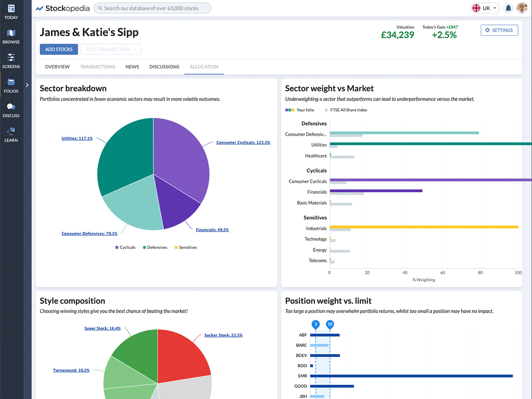532x399 pixels.
Task: Click the notifications bell icon
Action: 508,8
